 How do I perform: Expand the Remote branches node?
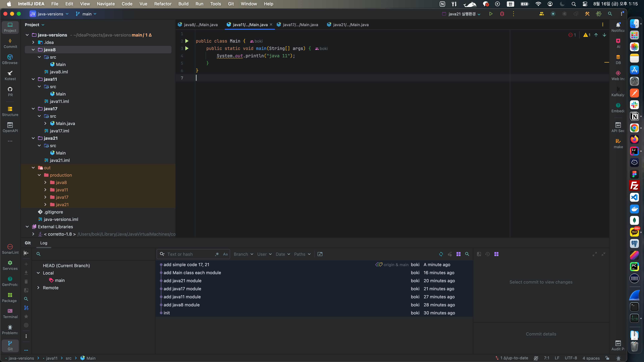pyautogui.click(x=38, y=288)
